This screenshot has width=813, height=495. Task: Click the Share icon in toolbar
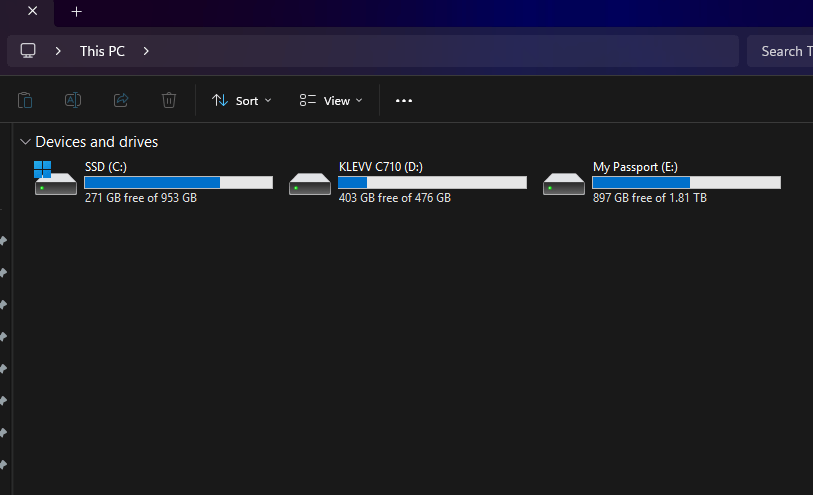click(121, 100)
